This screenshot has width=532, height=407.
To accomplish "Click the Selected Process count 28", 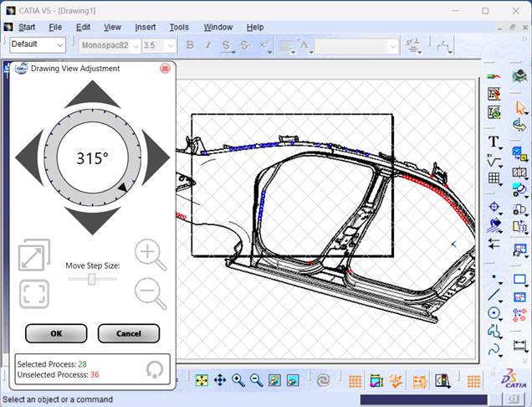I will (83, 364).
